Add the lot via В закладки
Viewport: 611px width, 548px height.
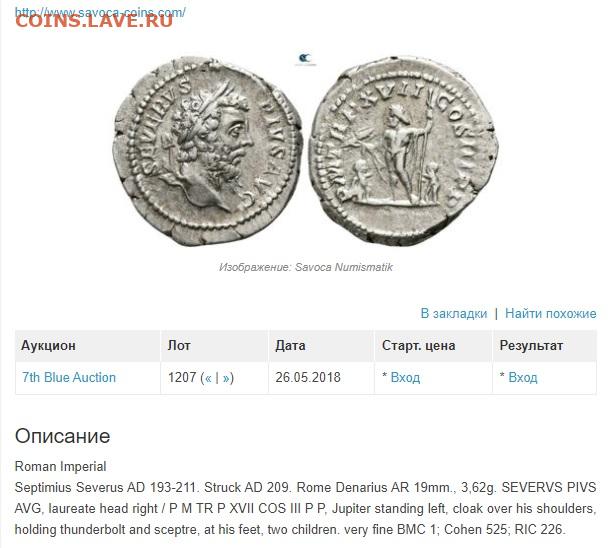[454, 313]
